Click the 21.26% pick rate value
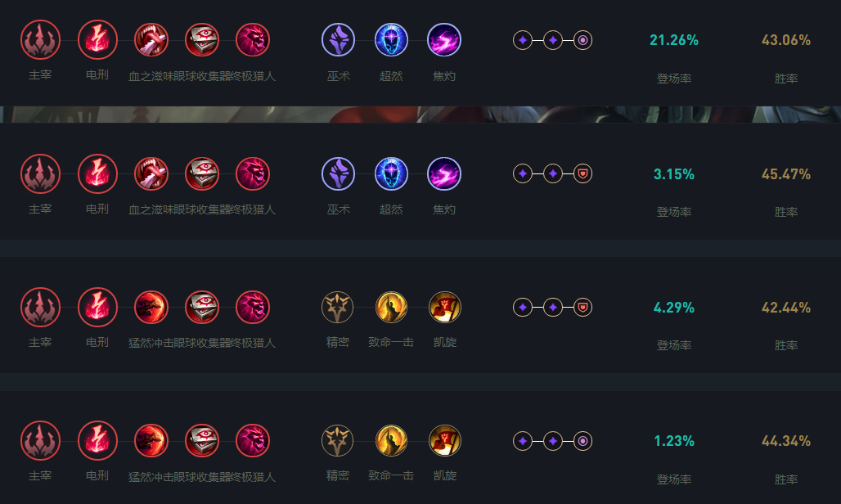Viewport: 841px width, 504px height. point(674,40)
